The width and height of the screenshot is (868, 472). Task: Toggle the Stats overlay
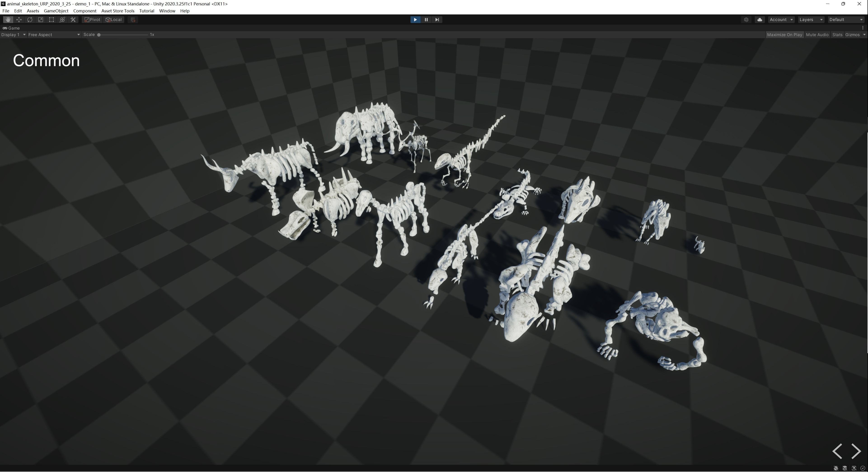coord(837,35)
